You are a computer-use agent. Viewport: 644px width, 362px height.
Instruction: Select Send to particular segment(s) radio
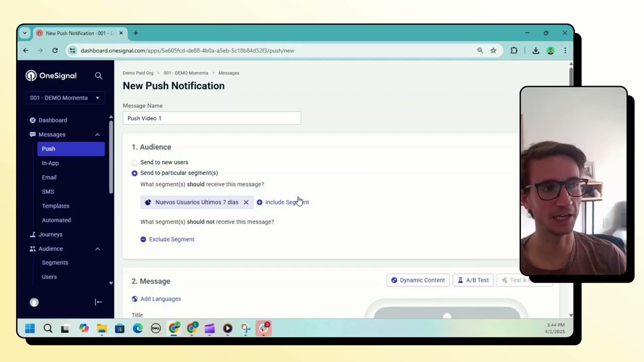[x=134, y=173]
